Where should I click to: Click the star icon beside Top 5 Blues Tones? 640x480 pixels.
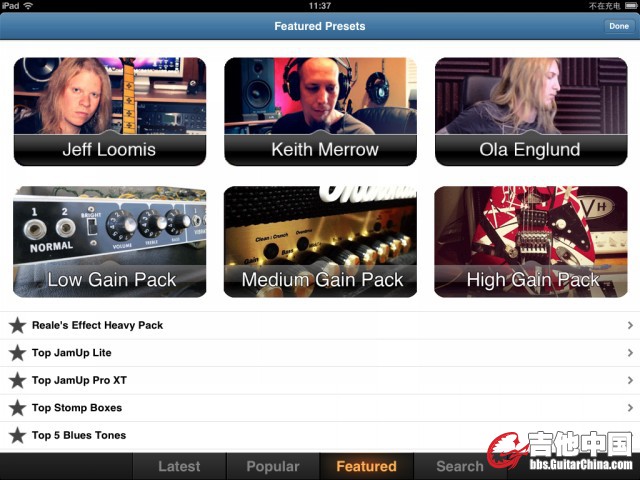pos(18,435)
